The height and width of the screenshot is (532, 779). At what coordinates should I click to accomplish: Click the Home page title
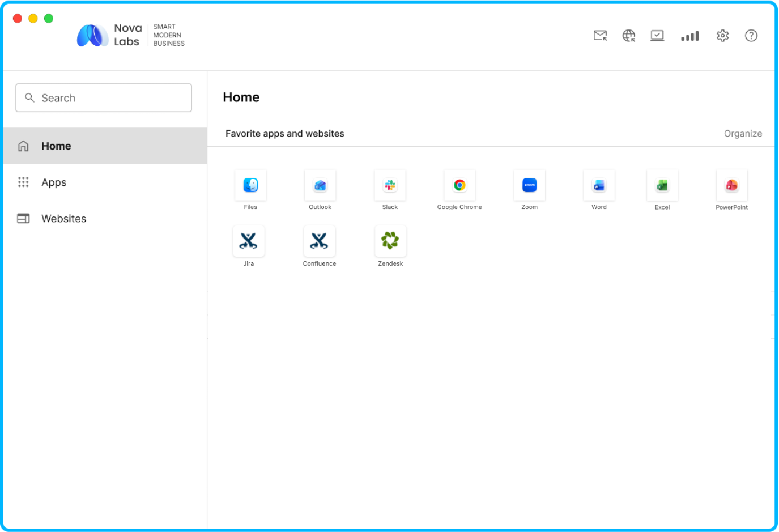click(x=241, y=97)
